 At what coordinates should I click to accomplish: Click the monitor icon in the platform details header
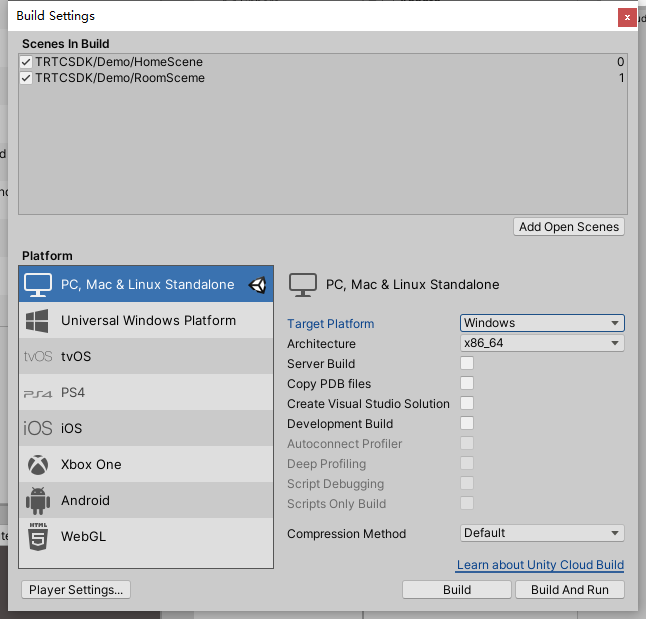[303, 285]
